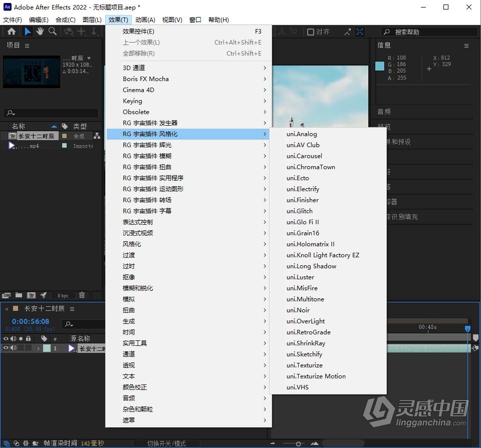Click the trash icon in the project panel
481x448 pixels.
pyautogui.click(x=82, y=296)
